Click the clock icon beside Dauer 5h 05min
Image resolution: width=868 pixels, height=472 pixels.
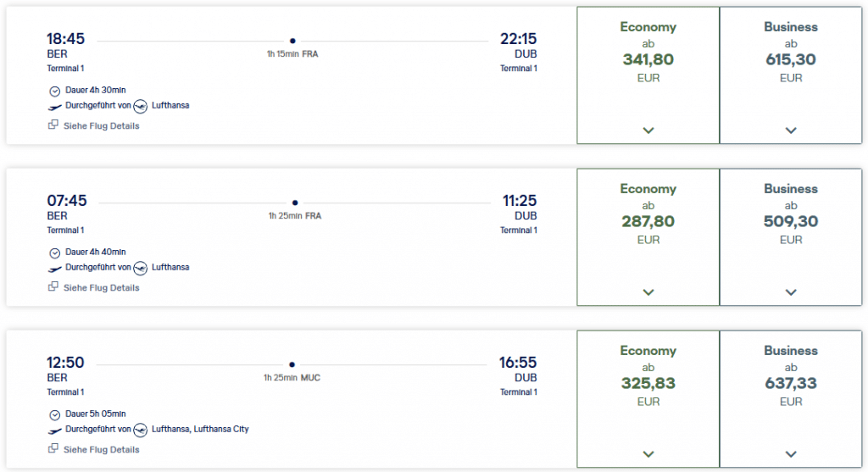pyautogui.click(x=55, y=414)
